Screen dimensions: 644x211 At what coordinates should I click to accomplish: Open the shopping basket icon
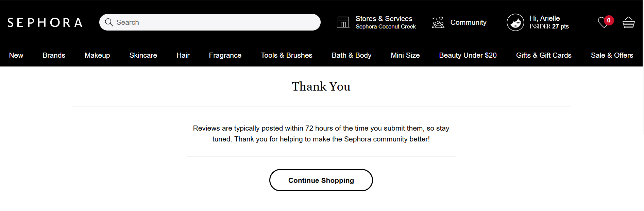tap(628, 23)
